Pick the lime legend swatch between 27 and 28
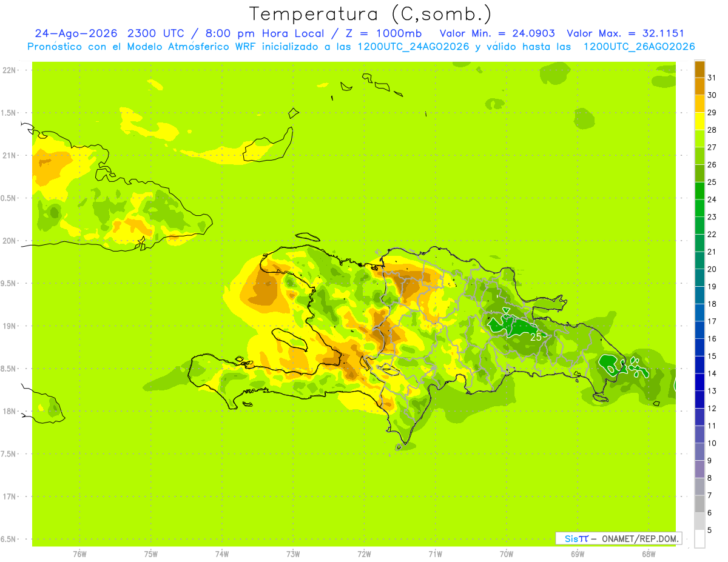This screenshot has width=728, height=562. pos(699,139)
